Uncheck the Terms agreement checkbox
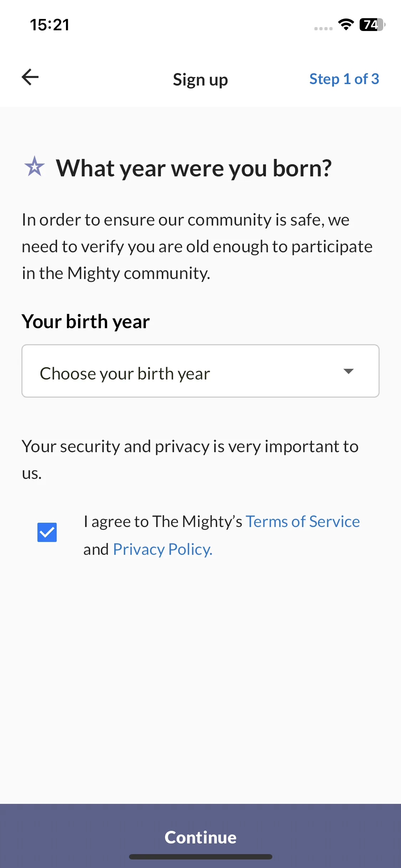The width and height of the screenshot is (401, 868). [47, 532]
